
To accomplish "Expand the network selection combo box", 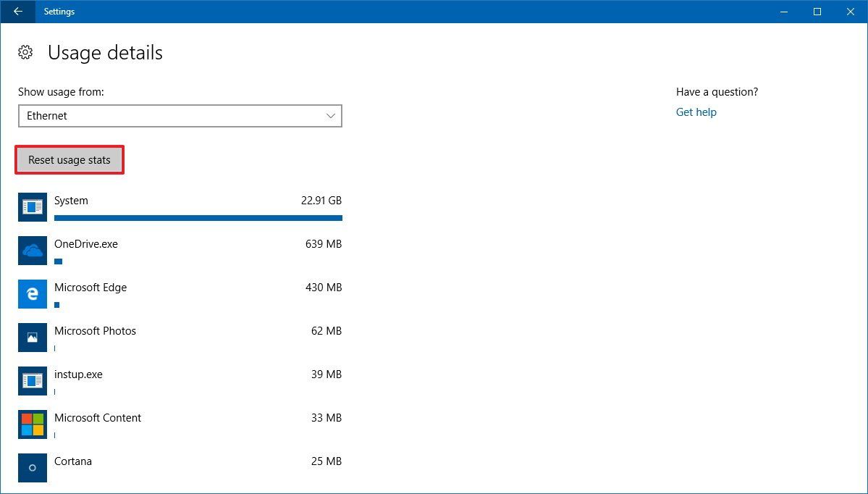I will (180, 116).
